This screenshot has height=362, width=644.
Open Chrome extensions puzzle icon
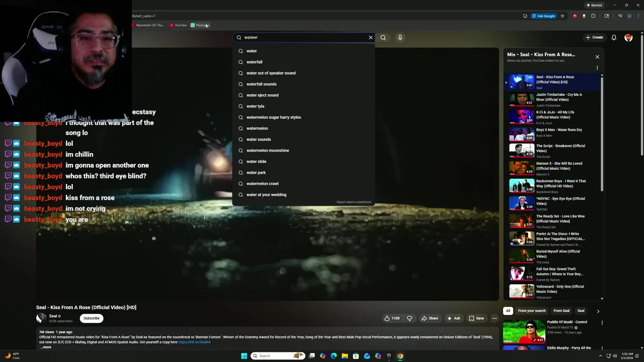[x=593, y=16]
